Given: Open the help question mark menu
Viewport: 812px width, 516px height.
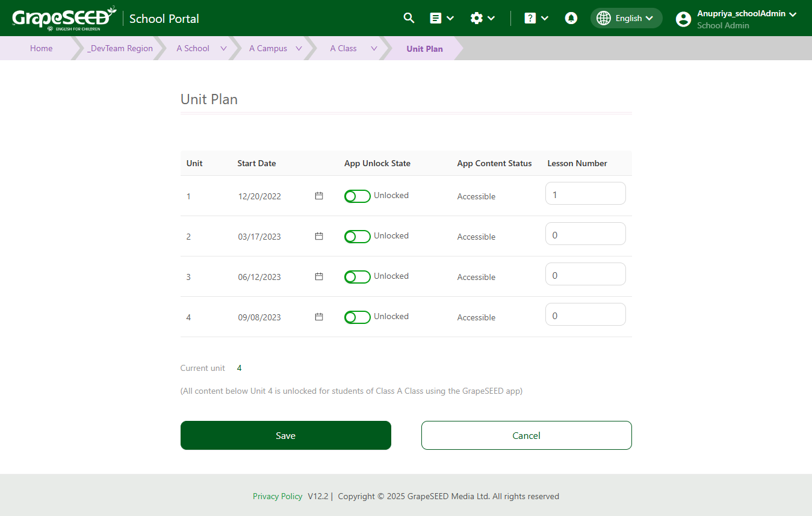Looking at the screenshot, I should [x=530, y=18].
